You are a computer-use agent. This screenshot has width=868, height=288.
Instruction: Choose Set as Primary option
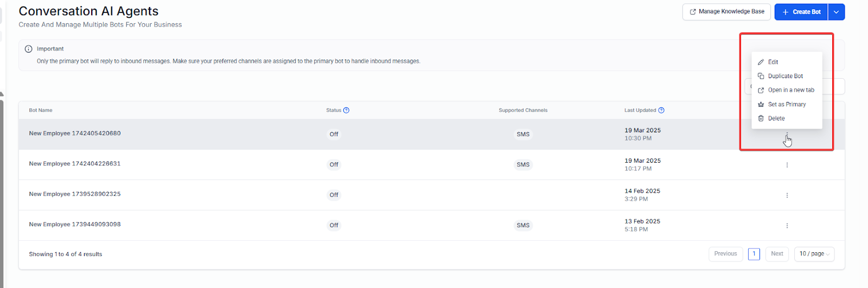pos(787,104)
